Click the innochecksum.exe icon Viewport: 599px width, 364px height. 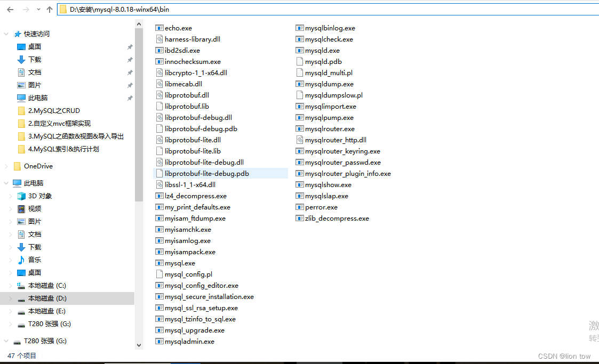pos(159,61)
